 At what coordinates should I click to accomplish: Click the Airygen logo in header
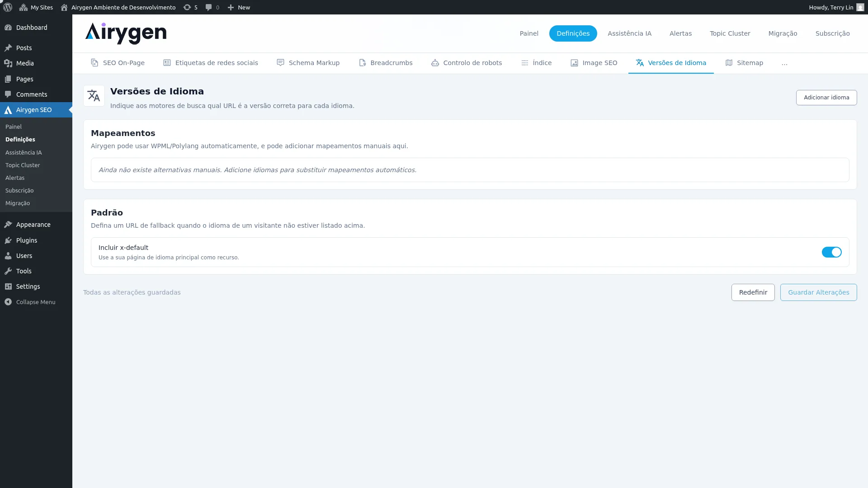coord(126,33)
